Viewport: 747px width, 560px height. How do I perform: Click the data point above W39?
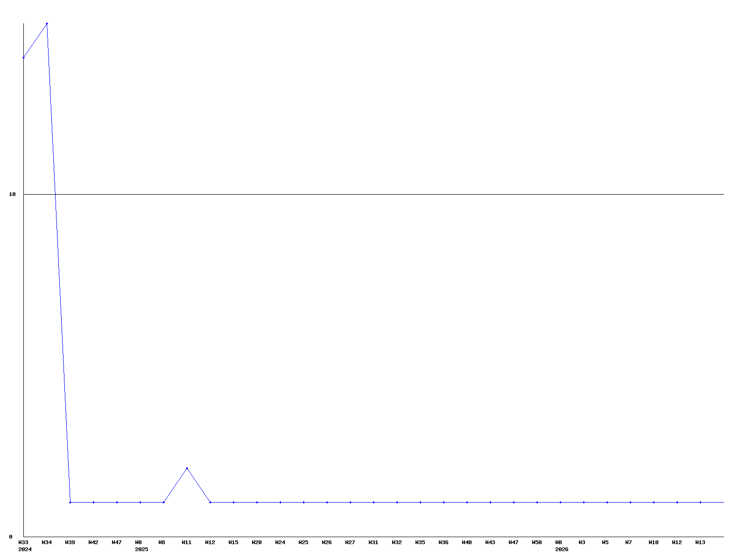[x=70, y=502]
